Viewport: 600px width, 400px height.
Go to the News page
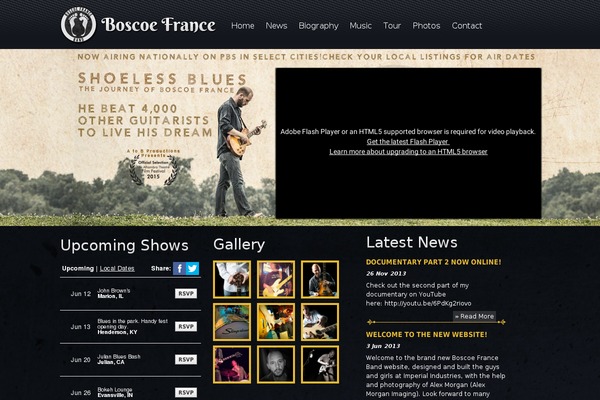tap(276, 26)
